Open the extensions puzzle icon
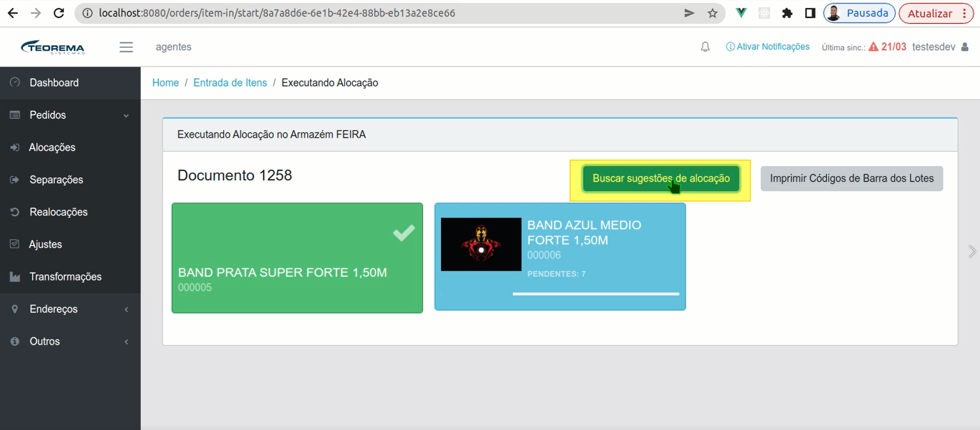980x430 pixels. [787, 13]
